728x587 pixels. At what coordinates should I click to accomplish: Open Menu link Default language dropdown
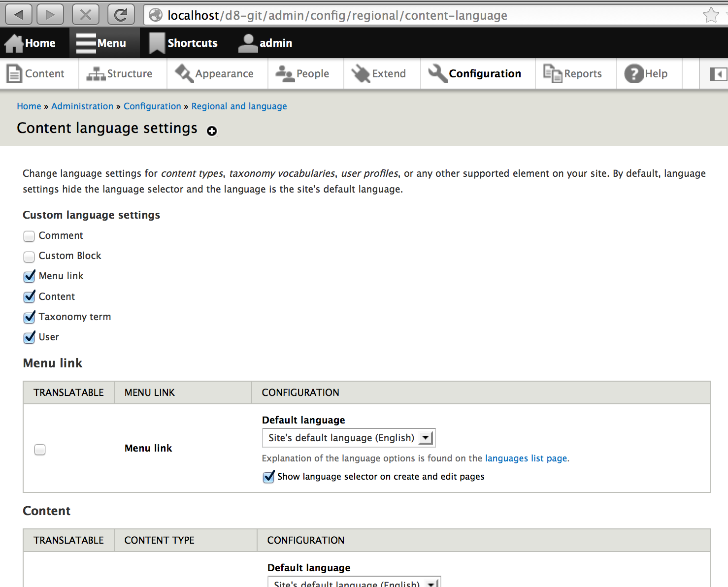tap(348, 438)
